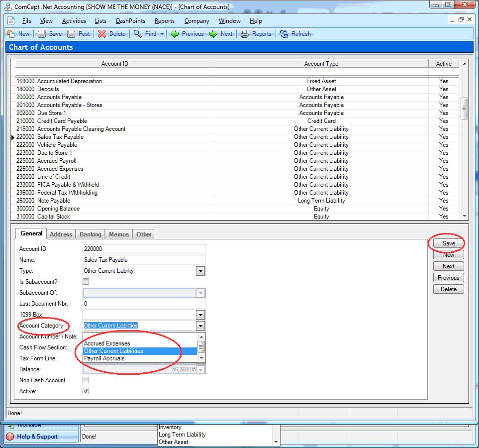Uncheck the Active checkbox

click(86, 391)
